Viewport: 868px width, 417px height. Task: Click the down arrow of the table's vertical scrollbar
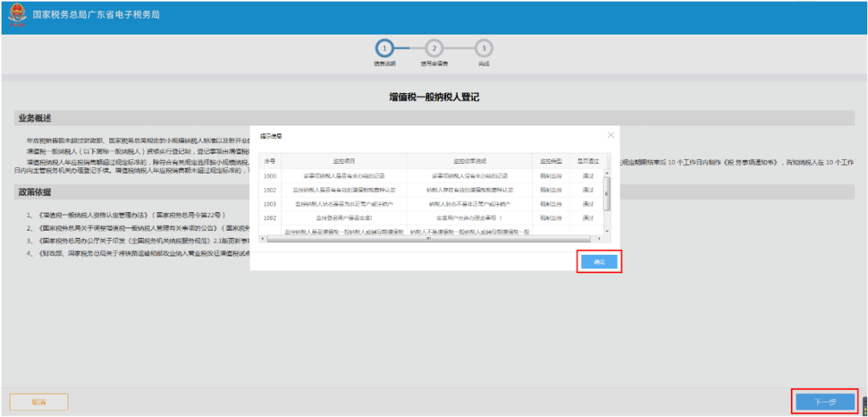[x=607, y=230]
